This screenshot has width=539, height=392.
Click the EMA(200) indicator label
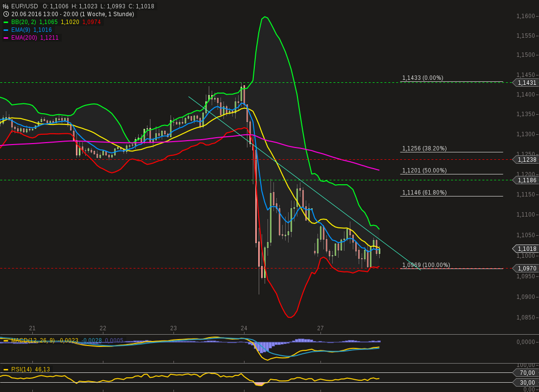tap(24, 38)
